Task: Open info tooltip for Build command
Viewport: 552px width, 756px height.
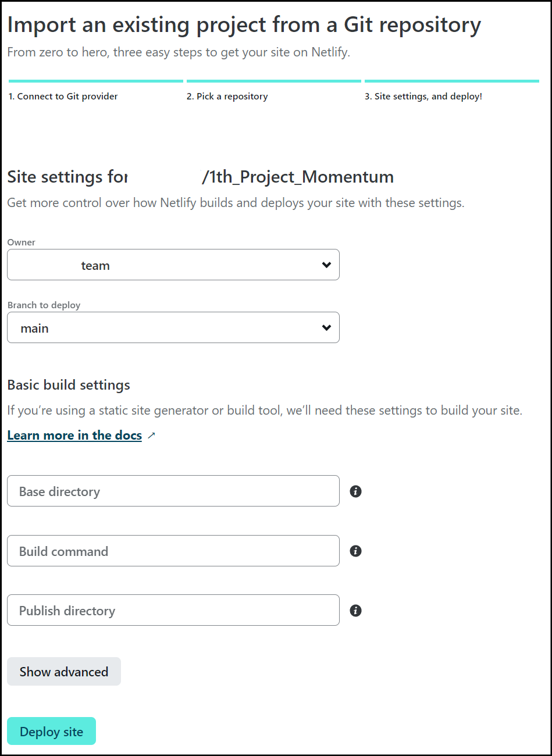Action: [x=356, y=551]
